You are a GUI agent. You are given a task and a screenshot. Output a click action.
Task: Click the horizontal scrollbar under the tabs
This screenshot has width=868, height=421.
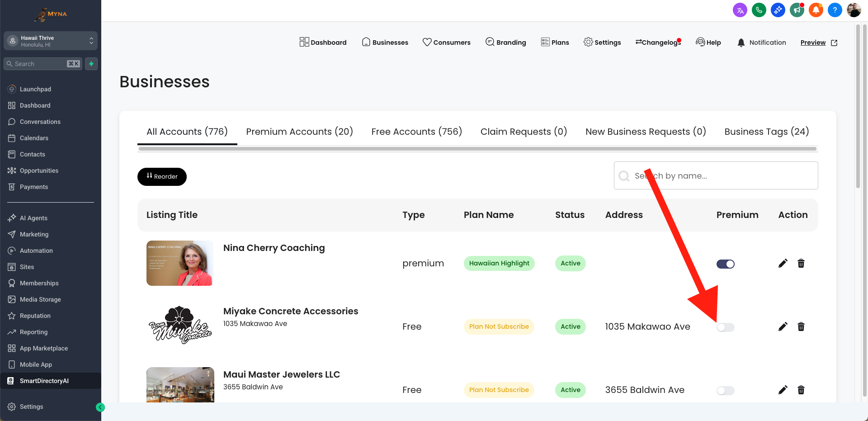(x=477, y=149)
